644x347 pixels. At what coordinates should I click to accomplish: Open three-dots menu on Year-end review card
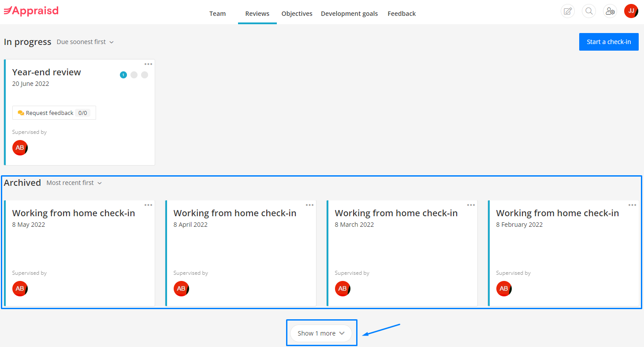coord(148,64)
